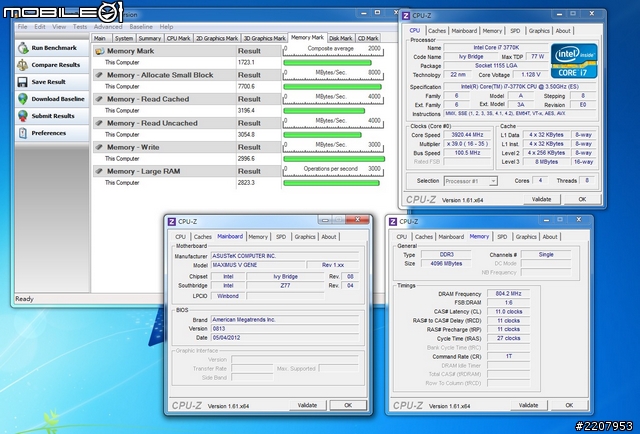
Task: Click the BIOS Date 05/04/2012 field
Action: click(x=284, y=338)
